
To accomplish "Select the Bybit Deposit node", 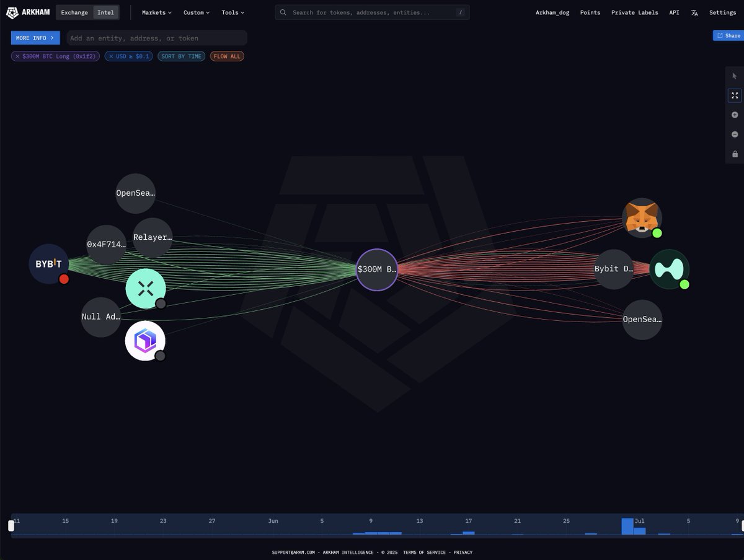I will pos(614,269).
